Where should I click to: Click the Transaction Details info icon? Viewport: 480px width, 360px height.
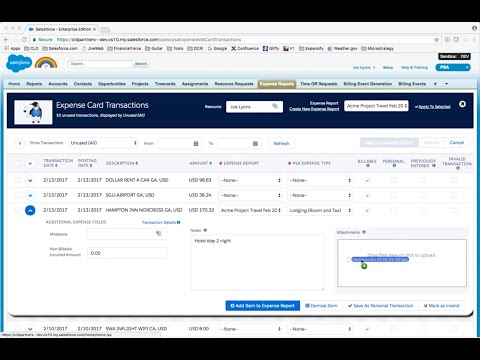[179, 222]
